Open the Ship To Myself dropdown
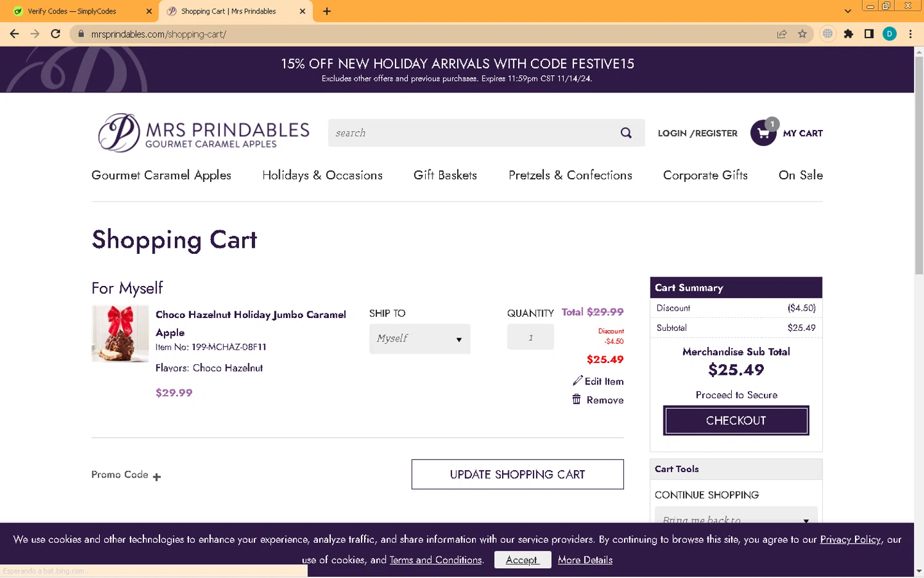Image resolution: width=924 pixels, height=578 pixels. pos(419,338)
